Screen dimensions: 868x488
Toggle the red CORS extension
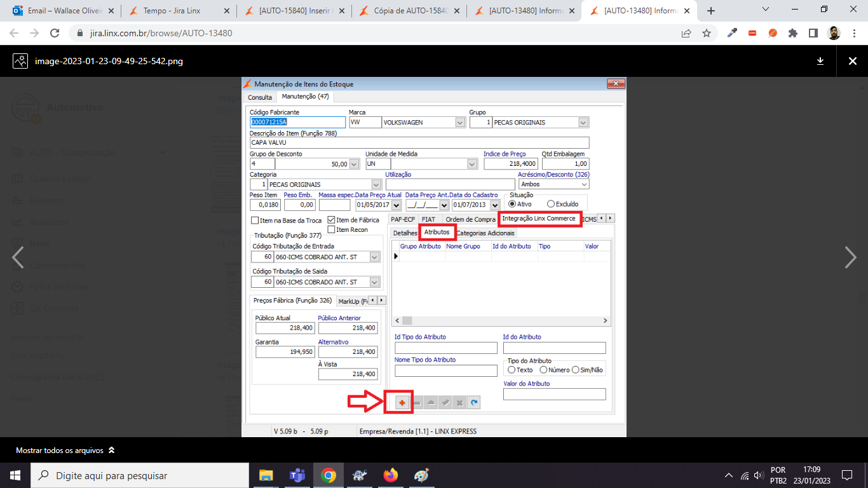[752, 33]
